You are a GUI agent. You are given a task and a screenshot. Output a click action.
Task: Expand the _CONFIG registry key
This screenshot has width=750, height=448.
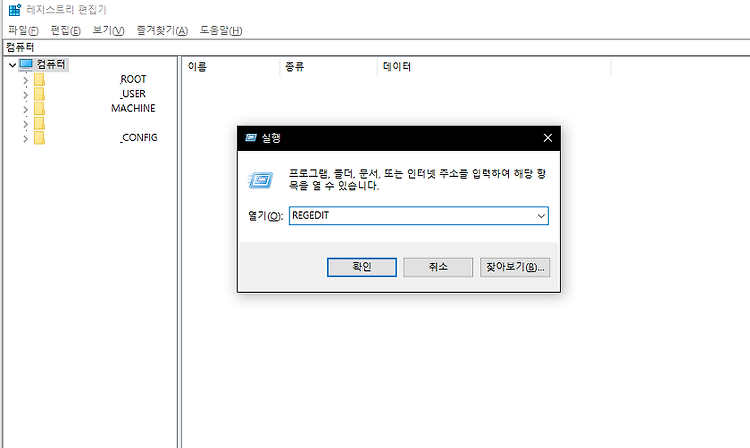[26, 139]
